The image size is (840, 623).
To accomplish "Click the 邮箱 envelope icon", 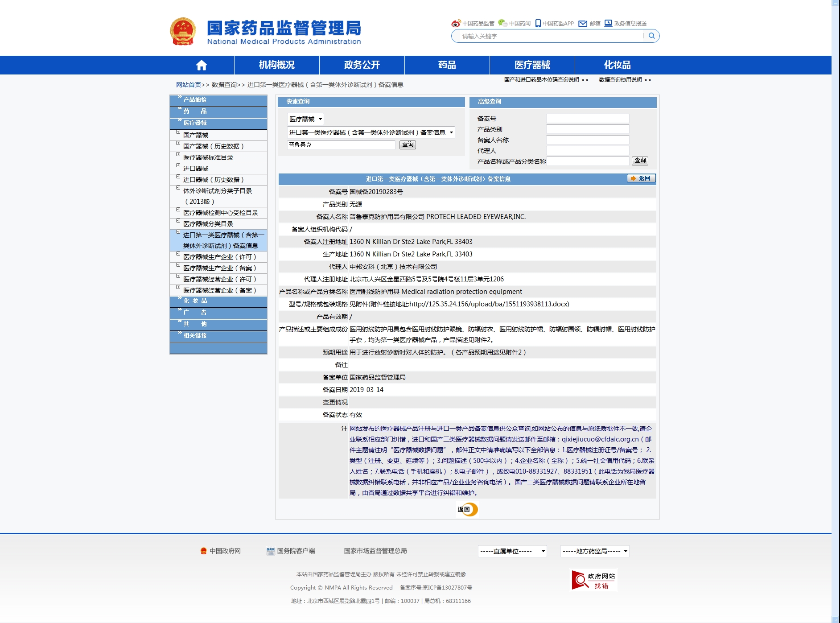I will point(583,24).
